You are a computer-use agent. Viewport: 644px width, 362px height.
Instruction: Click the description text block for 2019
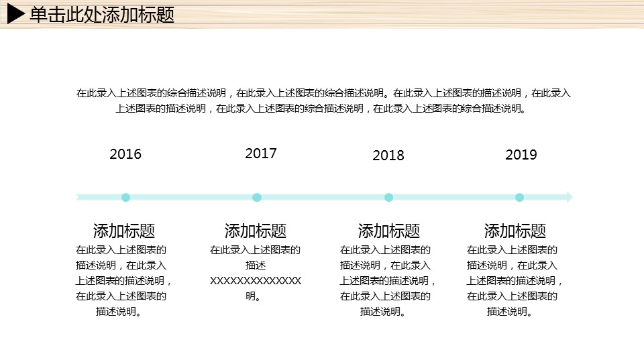[515, 281]
